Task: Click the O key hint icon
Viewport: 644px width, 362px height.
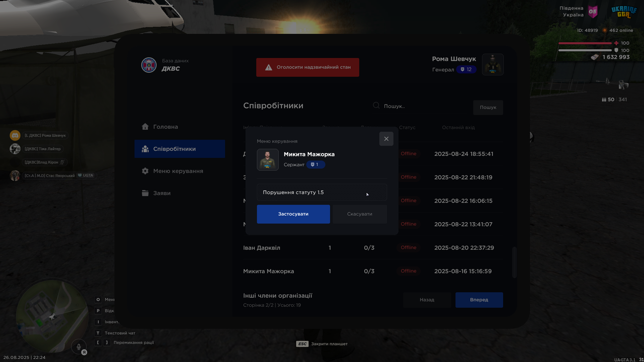Action: [x=98, y=300]
